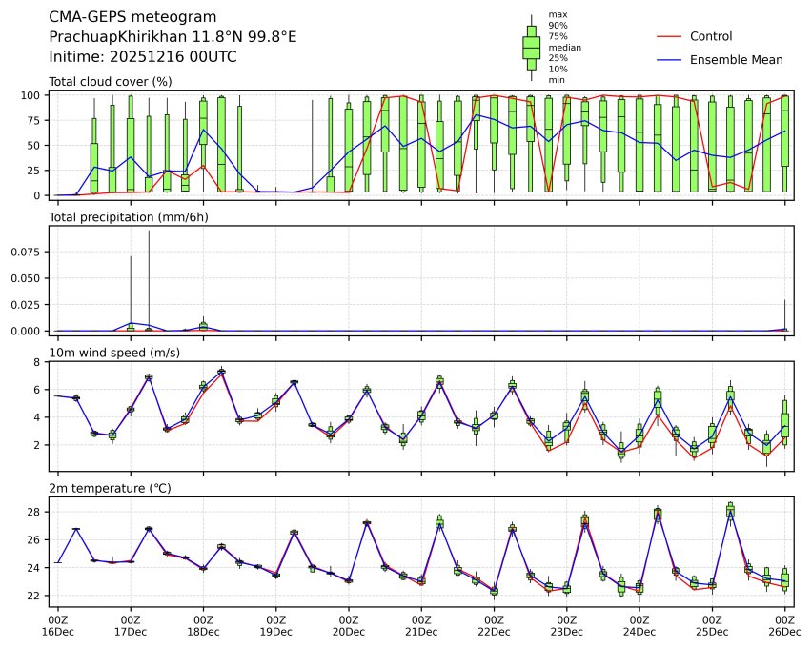Click the 00Z 16Dec x-axis label
Viewport: 812px width, 648px height.
58,625
